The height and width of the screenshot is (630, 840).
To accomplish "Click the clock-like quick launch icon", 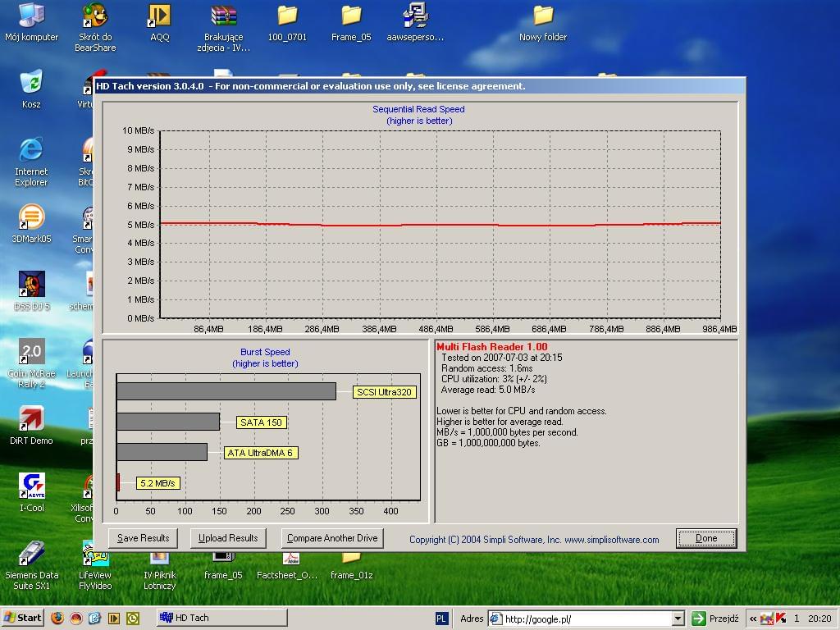I will tap(133, 619).
